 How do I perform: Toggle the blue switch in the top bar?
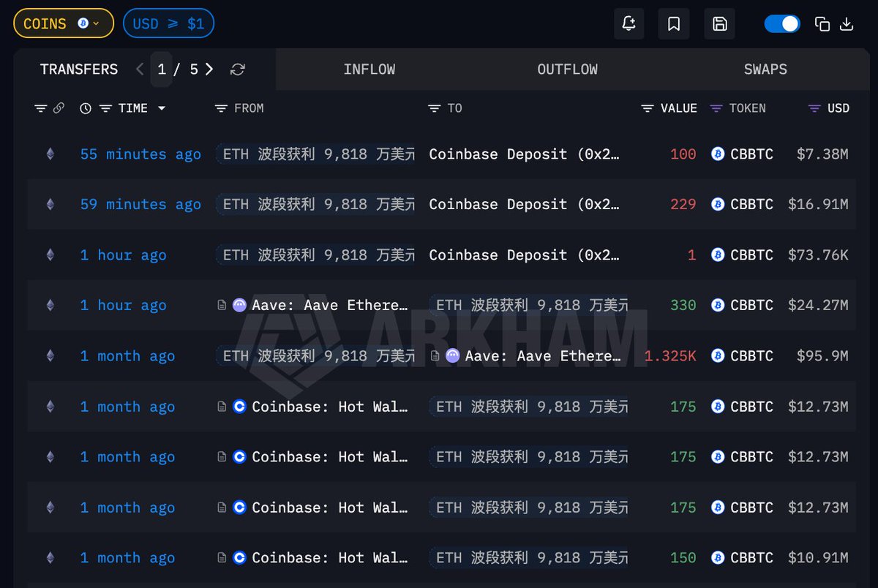782,24
